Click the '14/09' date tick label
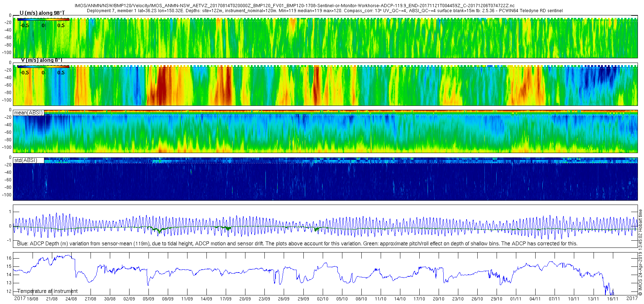This screenshot has height=304, width=644. coord(206,299)
